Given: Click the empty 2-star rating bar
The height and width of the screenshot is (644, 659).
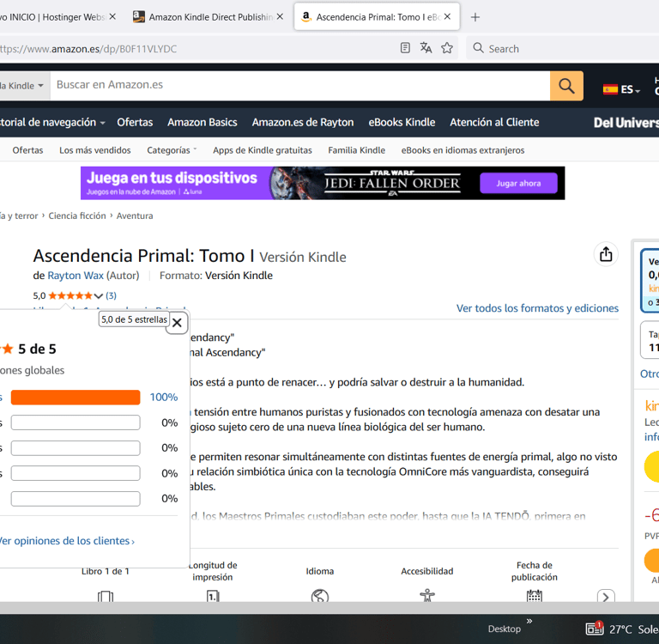Looking at the screenshot, I should point(76,473).
